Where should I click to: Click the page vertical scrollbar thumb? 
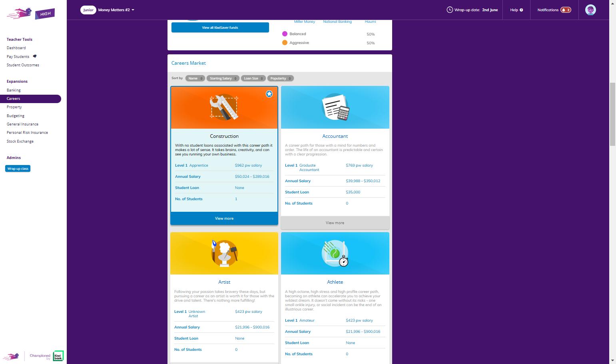click(612, 114)
